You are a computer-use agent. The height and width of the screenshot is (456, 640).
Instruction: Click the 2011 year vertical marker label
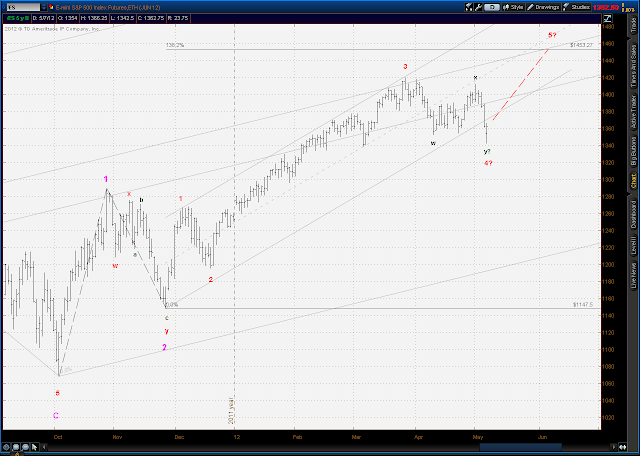click(x=231, y=410)
